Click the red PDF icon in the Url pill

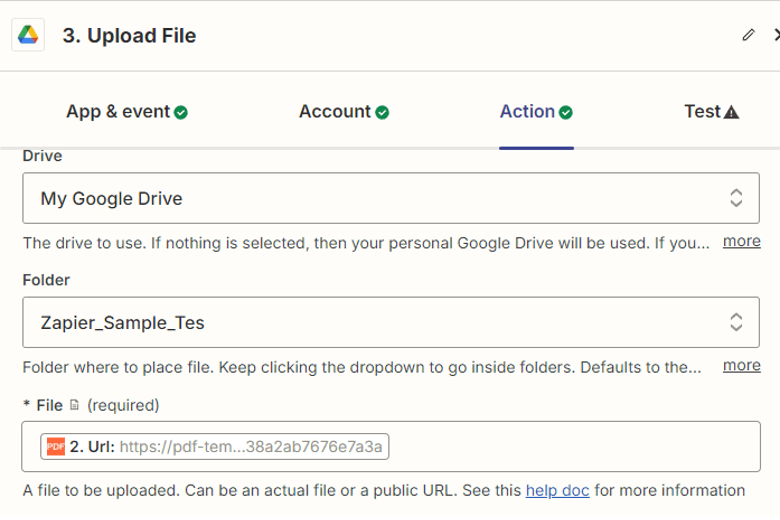click(55, 447)
